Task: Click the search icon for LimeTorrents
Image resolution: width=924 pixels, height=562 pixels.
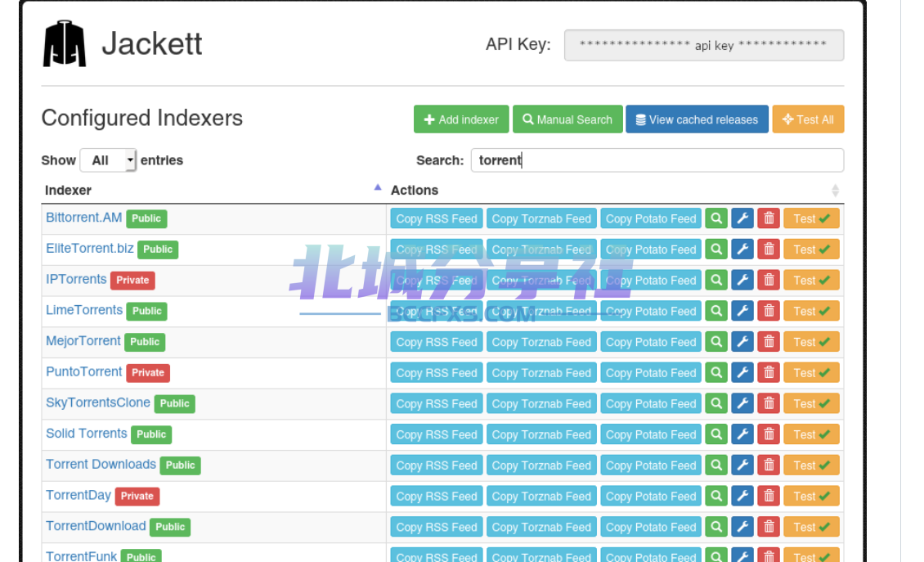Action: [716, 311]
